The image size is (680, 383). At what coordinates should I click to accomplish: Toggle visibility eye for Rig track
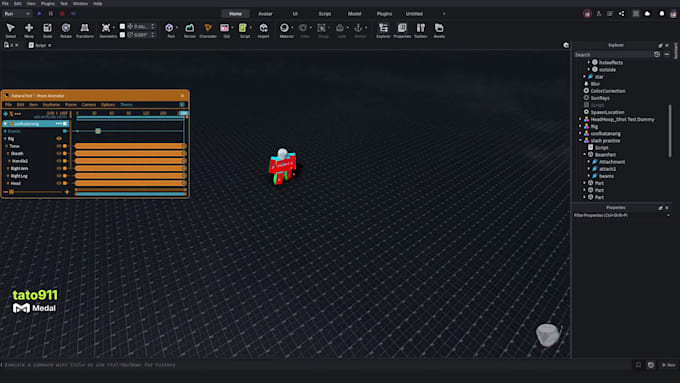tap(59, 139)
